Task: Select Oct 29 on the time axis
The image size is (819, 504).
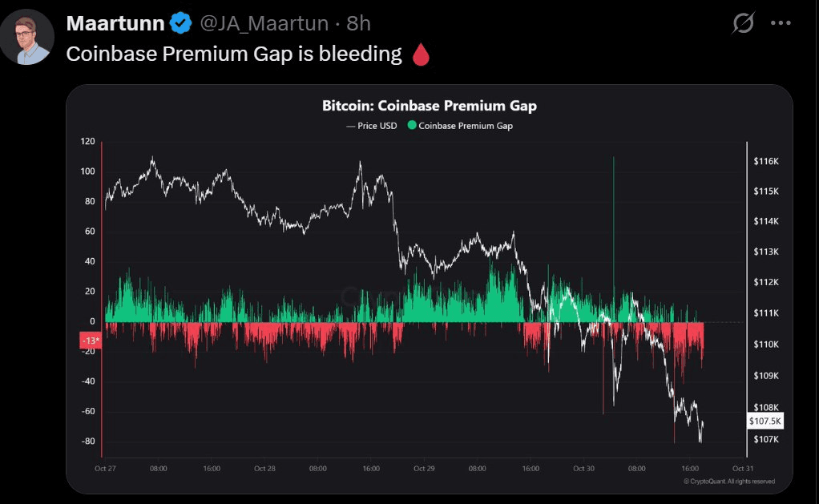Action: [x=424, y=468]
